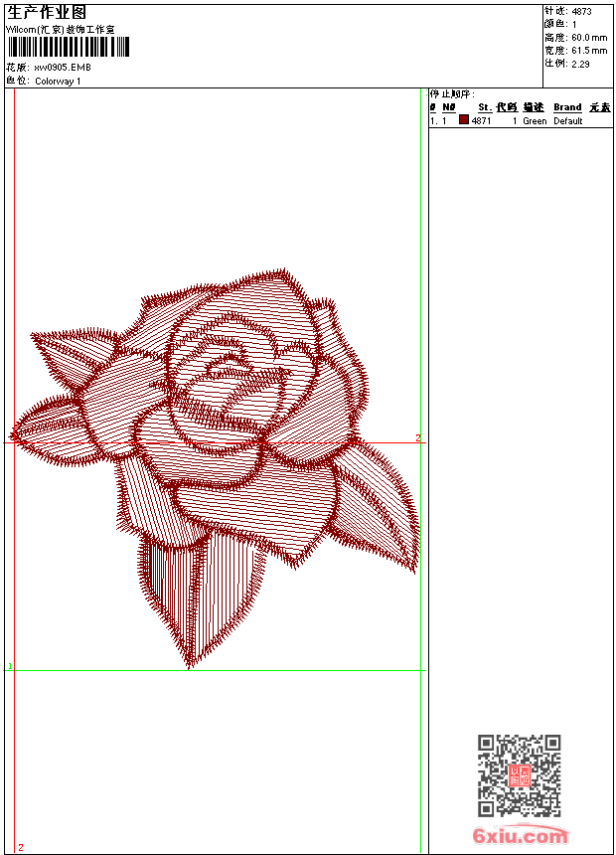Image resolution: width=616 pixels, height=855 pixels.
Task: Click the marker 1 on the green line
Action: pos(10,666)
